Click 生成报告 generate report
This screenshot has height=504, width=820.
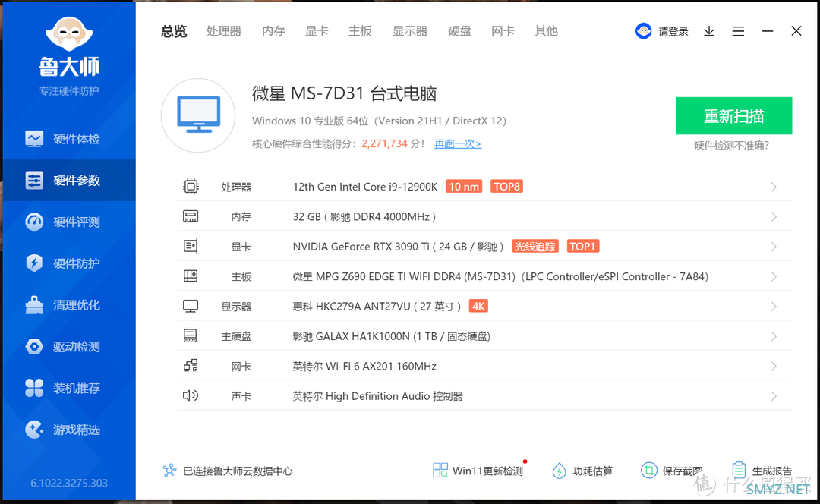[762, 471]
